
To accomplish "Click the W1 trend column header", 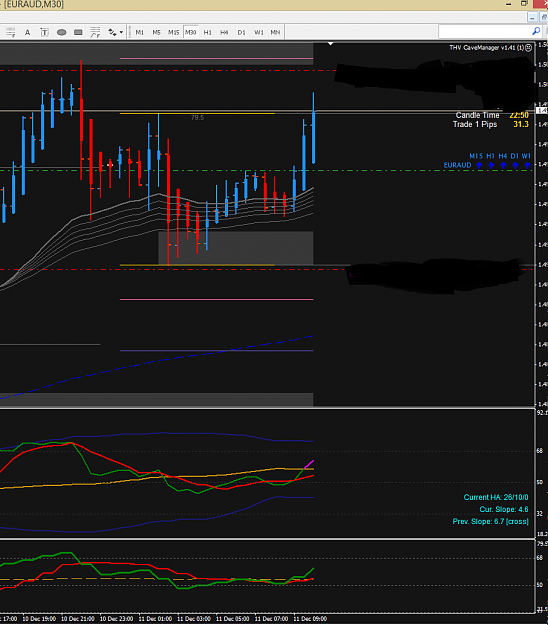I will point(526,156).
